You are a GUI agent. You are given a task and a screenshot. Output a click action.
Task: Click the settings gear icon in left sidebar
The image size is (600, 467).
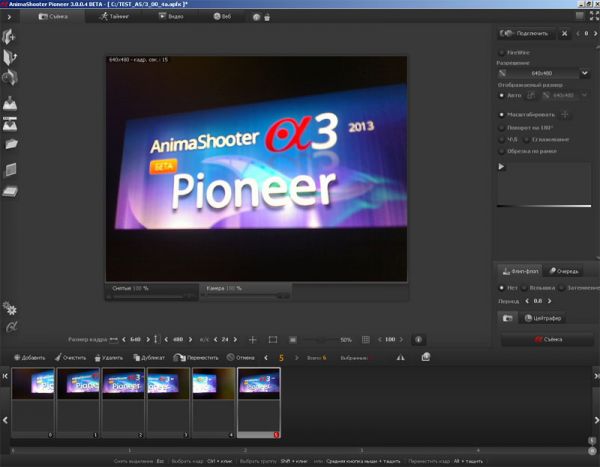click(10, 308)
